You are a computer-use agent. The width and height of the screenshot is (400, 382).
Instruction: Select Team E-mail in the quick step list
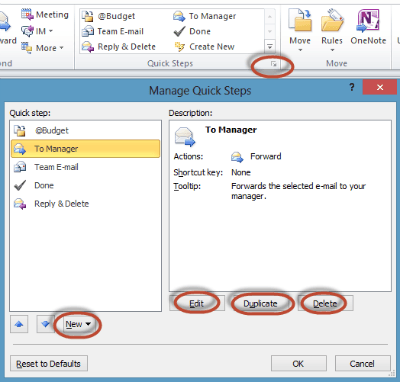click(86, 167)
